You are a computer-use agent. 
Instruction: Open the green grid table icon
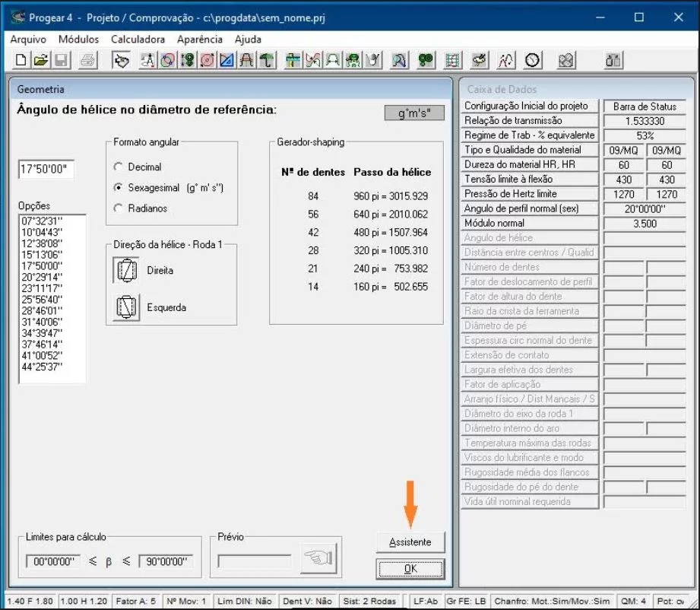(452, 60)
